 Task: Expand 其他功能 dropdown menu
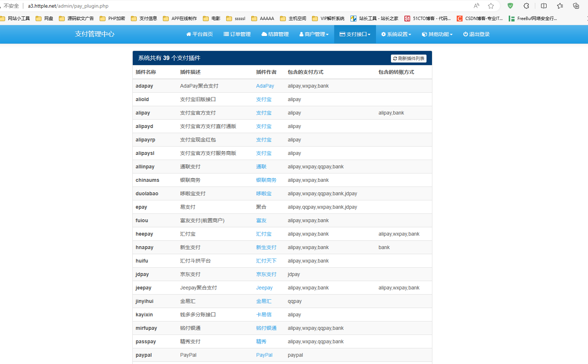[x=437, y=34]
